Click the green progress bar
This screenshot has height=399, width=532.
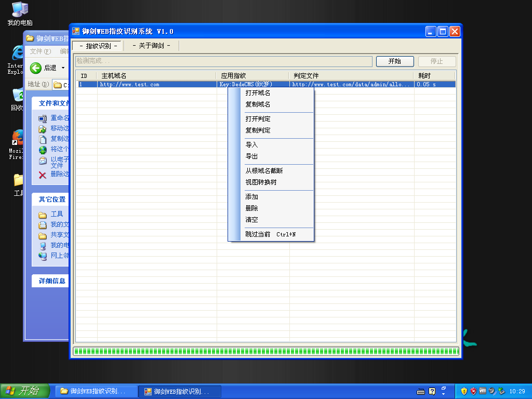click(x=266, y=351)
